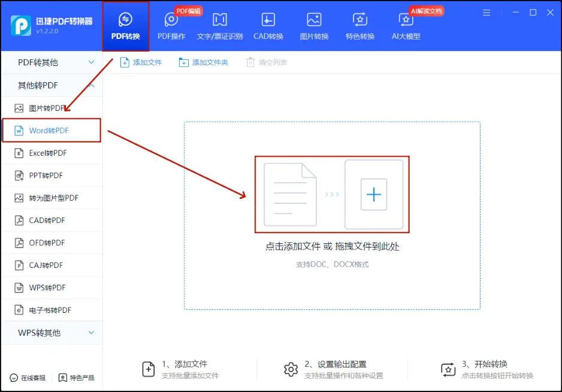Switch to the CAD转换 tab
Screen dimensions: 562x392
[x=268, y=26]
